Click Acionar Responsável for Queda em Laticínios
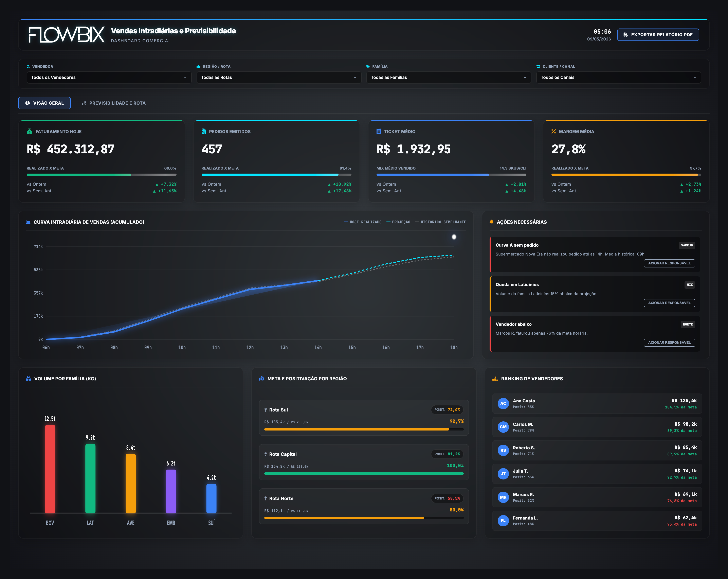The image size is (728, 579). (669, 303)
